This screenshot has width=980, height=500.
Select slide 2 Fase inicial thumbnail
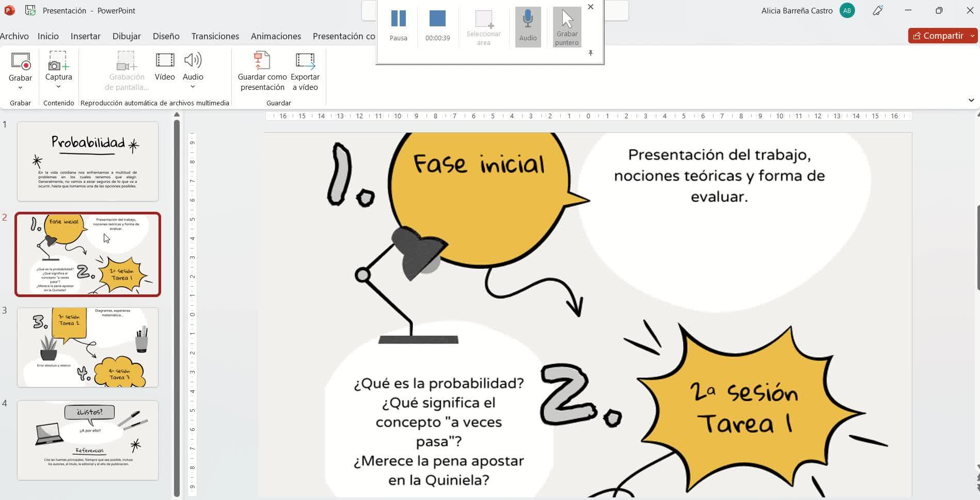click(88, 254)
